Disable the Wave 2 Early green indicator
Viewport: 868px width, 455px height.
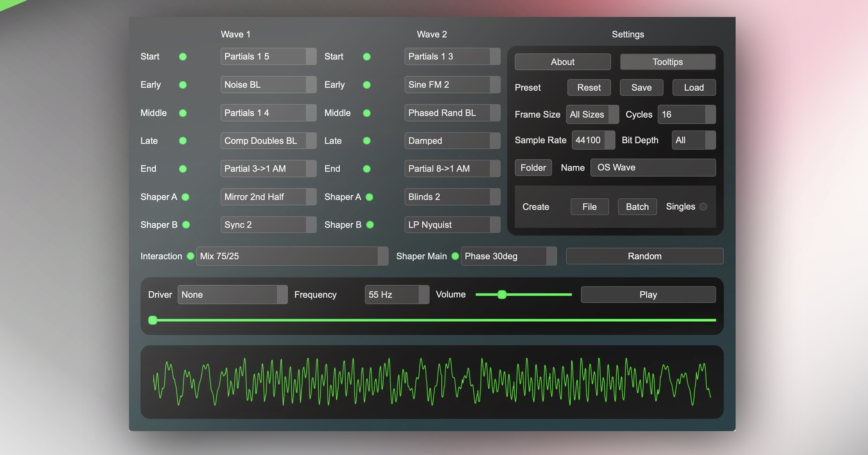pos(367,85)
